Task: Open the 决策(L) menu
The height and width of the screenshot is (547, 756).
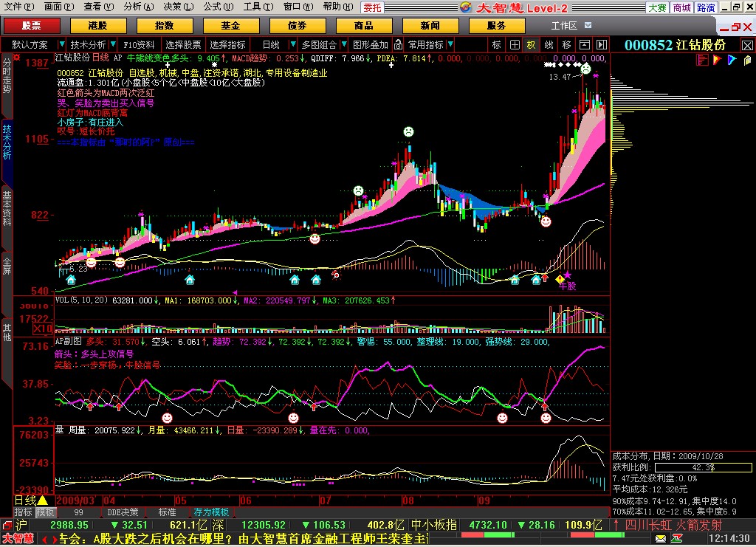Action: click(x=178, y=7)
